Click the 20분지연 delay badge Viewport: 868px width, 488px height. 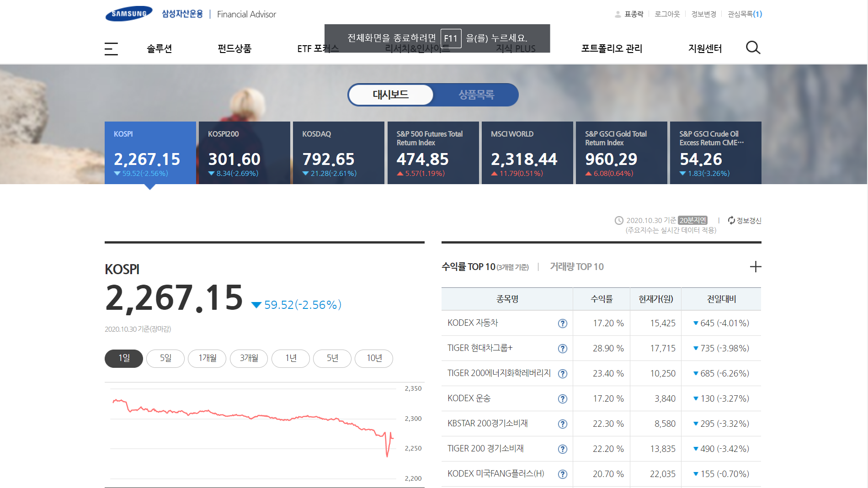pyautogui.click(x=692, y=220)
